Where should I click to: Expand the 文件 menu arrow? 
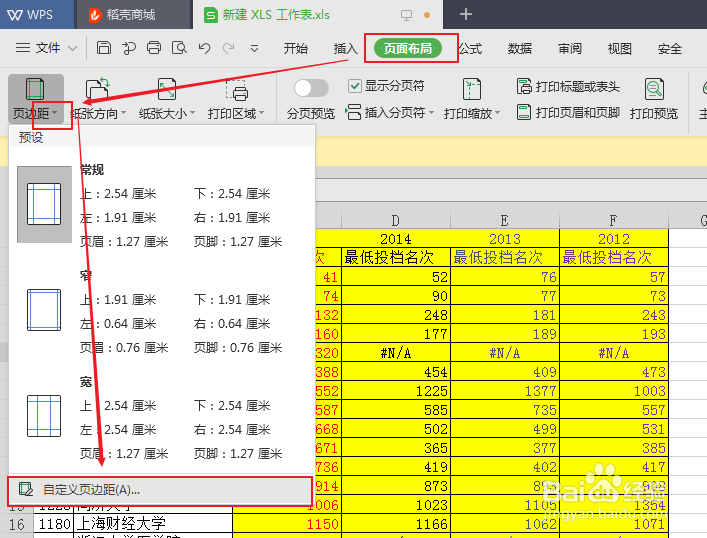tap(72, 48)
